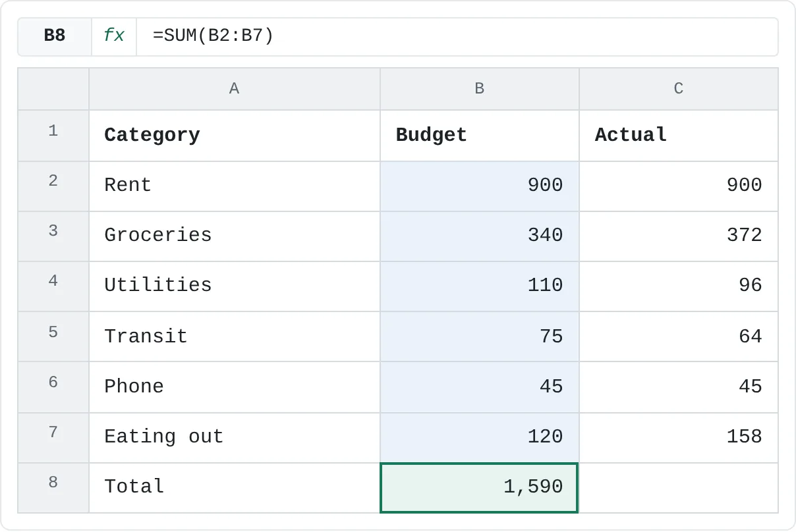Click the formula bar showing =SUM(B2:B7)

pos(457,36)
